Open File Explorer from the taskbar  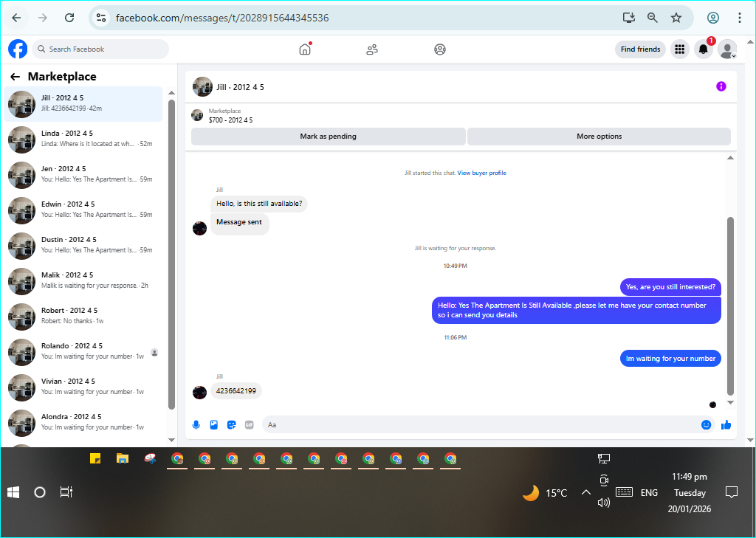(123, 458)
